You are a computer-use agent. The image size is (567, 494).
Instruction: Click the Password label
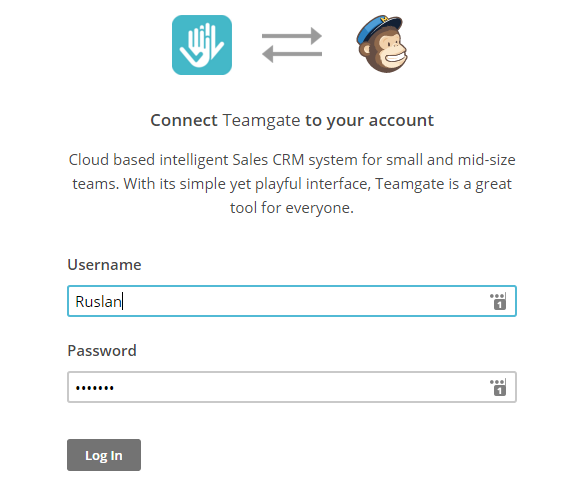click(102, 351)
